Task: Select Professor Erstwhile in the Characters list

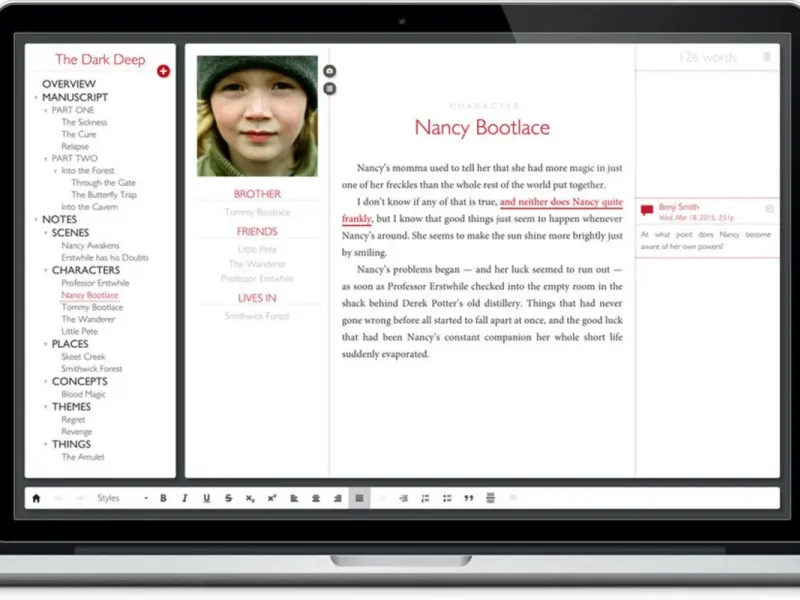Action: (95, 283)
